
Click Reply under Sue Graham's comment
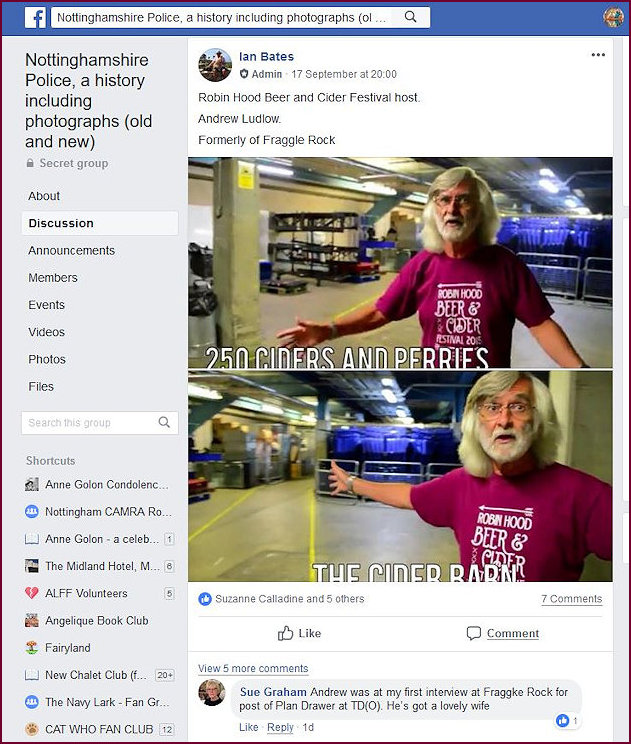(280, 727)
